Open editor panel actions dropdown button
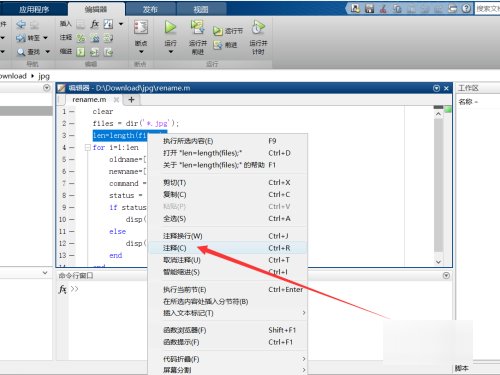This screenshot has height=375, width=500. coord(436,88)
